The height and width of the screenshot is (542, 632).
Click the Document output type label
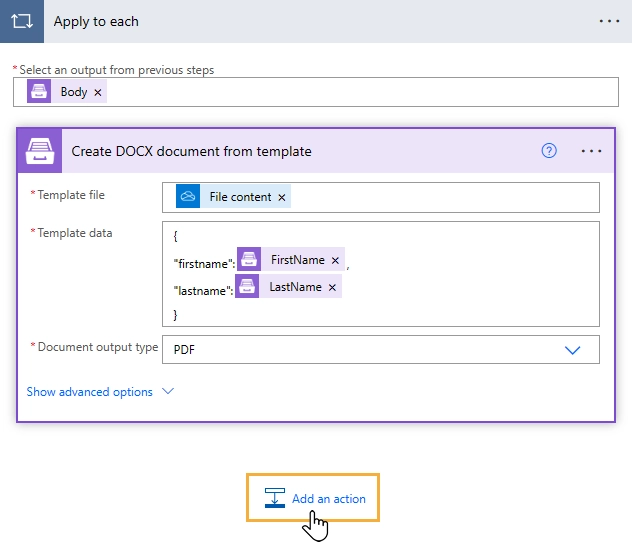pyautogui.click(x=98, y=347)
